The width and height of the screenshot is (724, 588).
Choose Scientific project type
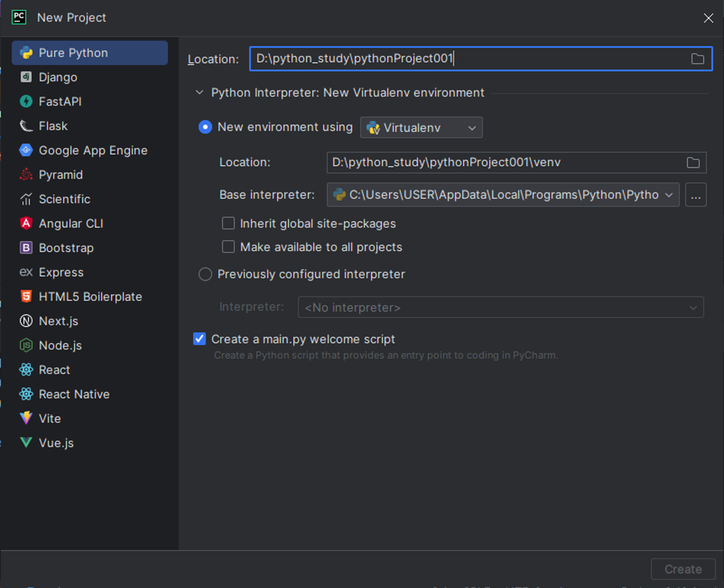tap(90, 199)
